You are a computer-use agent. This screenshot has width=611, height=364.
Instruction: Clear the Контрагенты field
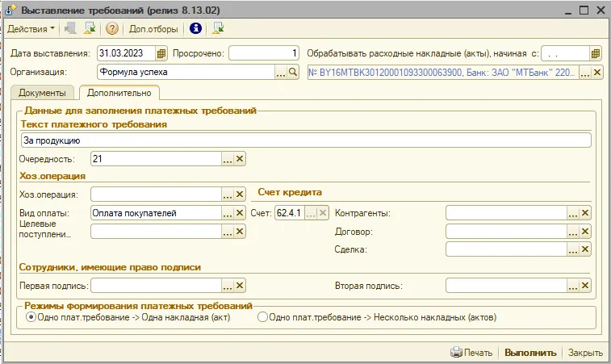coord(585,213)
